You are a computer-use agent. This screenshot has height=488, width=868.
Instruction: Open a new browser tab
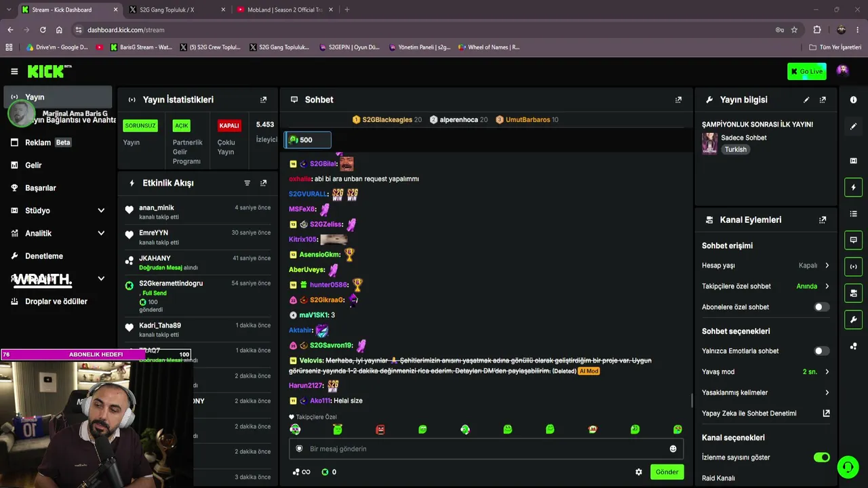click(x=347, y=9)
